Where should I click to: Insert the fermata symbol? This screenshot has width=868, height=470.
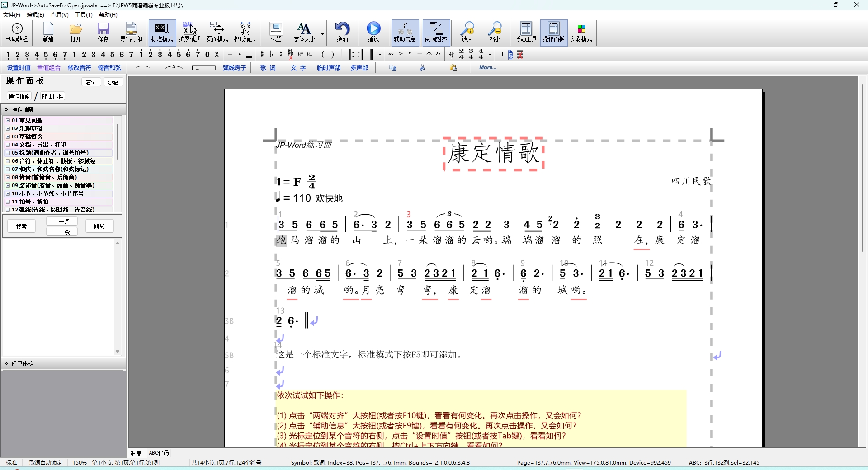pos(429,55)
